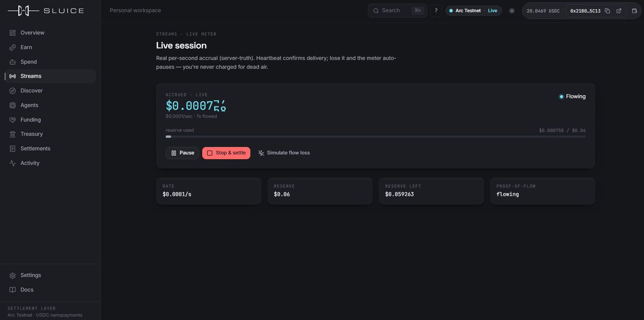Click the "$0.000758 / $0.06" value
Screen dimensions: 644x320
click(x=562, y=130)
